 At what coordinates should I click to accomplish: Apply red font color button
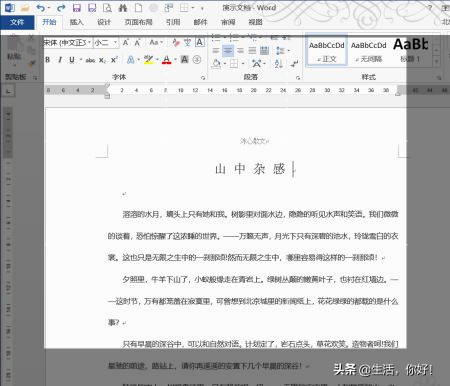(x=167, y=60)
